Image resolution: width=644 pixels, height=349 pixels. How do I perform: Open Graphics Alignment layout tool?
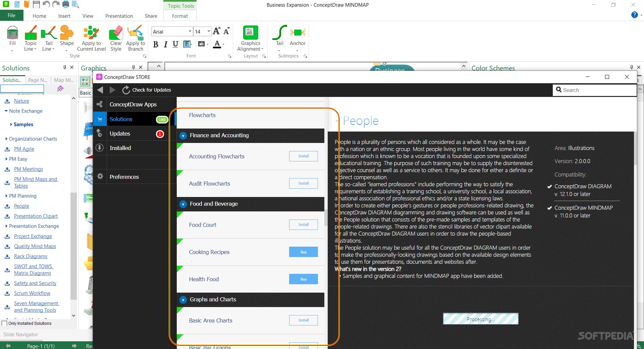250,38
